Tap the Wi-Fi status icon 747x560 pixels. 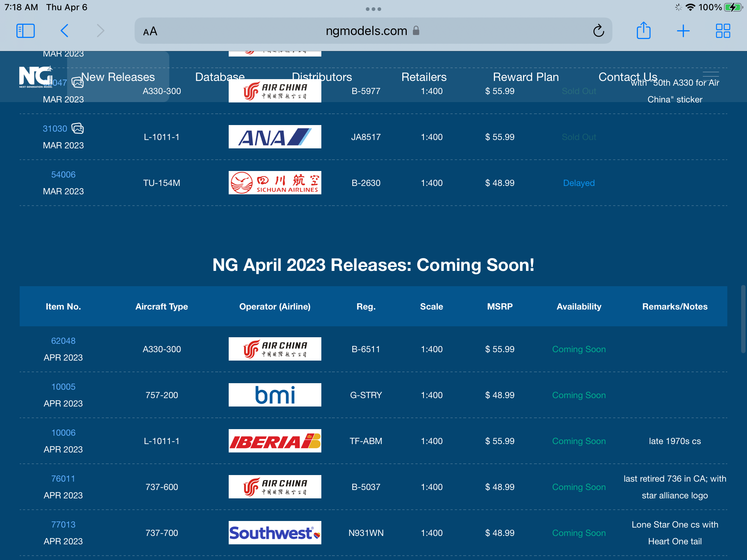click(690, 7)
